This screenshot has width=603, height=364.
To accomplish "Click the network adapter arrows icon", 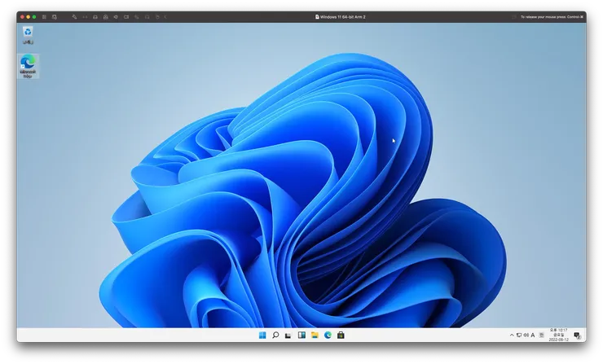I will pos(85,17).
